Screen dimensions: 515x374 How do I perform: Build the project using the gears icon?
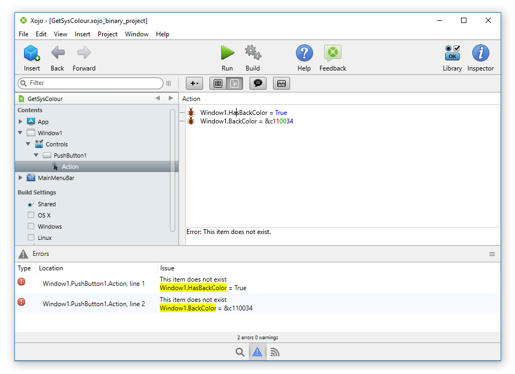click(x=253, y=53)
